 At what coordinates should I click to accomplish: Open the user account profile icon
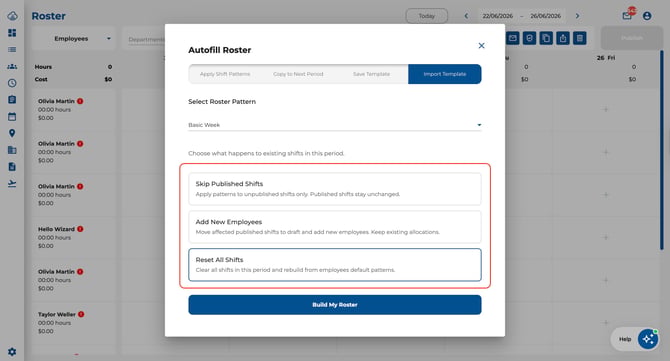647,16
